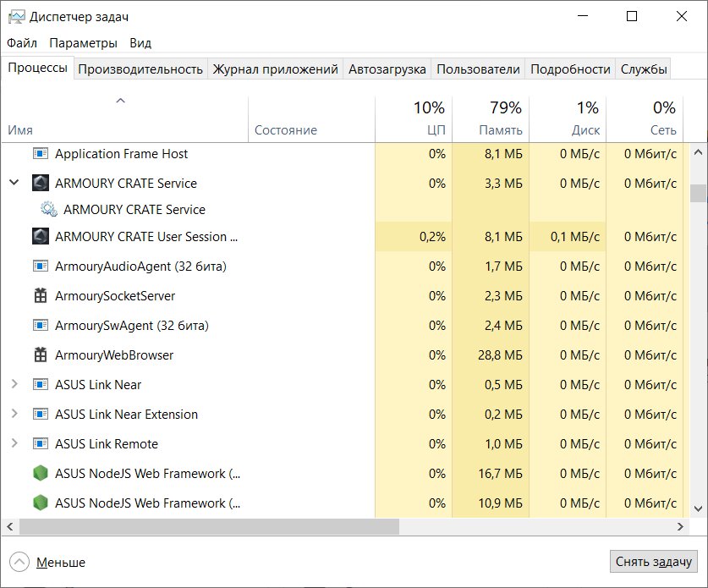Click the 0,1 МБ/с disk value
The width and height of the screenshot is (708, 588).
coord(575,237)
